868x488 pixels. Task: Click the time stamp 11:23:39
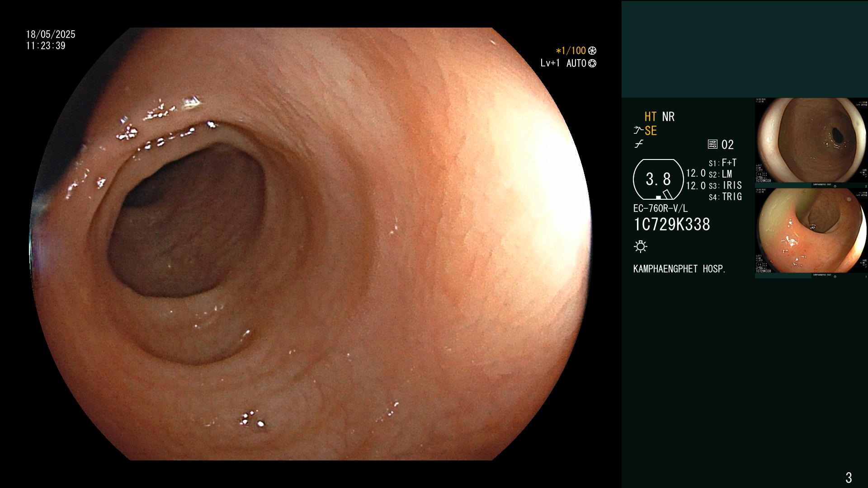(46, 46)
